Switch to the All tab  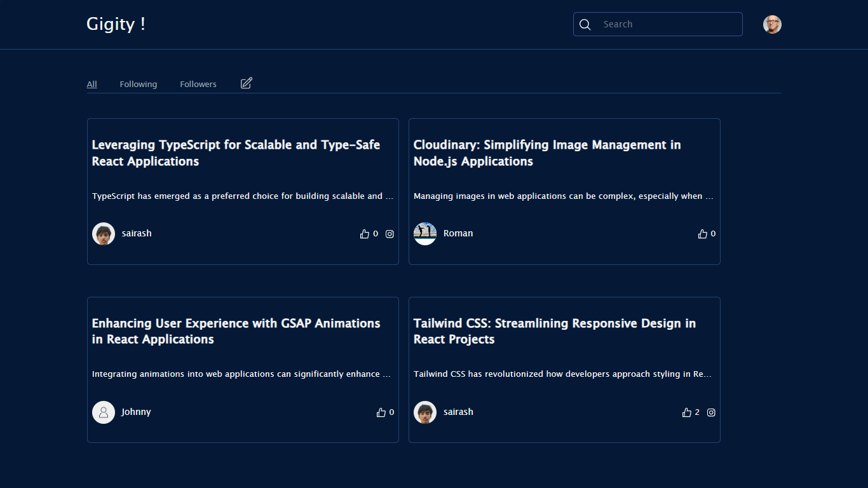click(92, 85)
